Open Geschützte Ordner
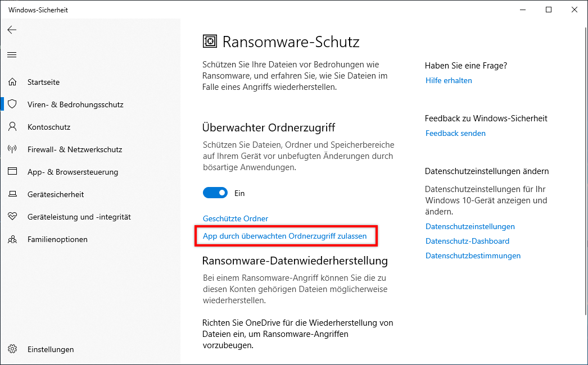588x365 pixels. 235,218
